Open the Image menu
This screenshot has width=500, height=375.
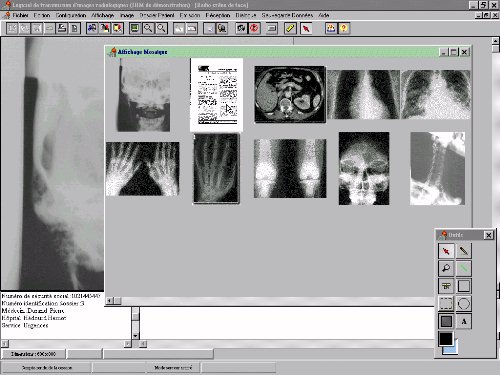(x=127, y=15)
